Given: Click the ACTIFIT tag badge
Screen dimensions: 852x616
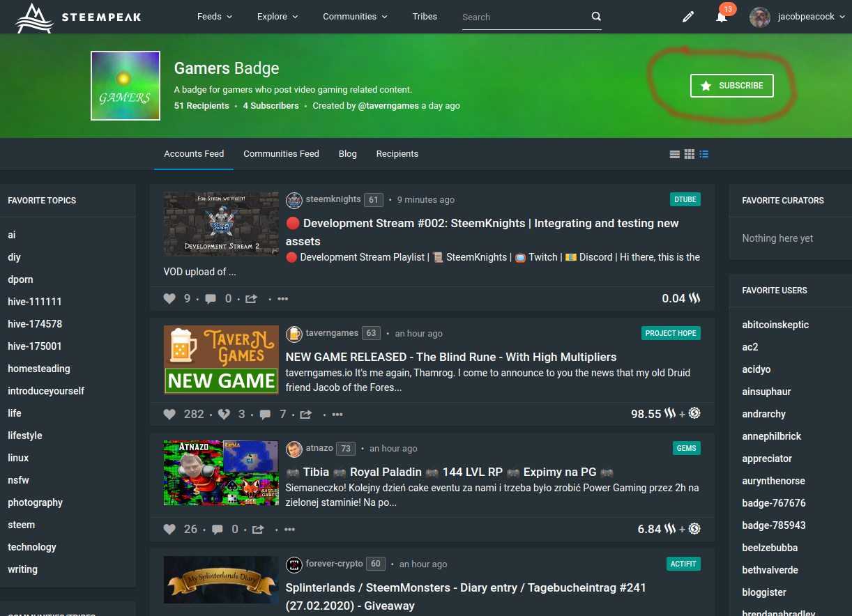Looking at the screenshot, I should [x=683, y=564].
